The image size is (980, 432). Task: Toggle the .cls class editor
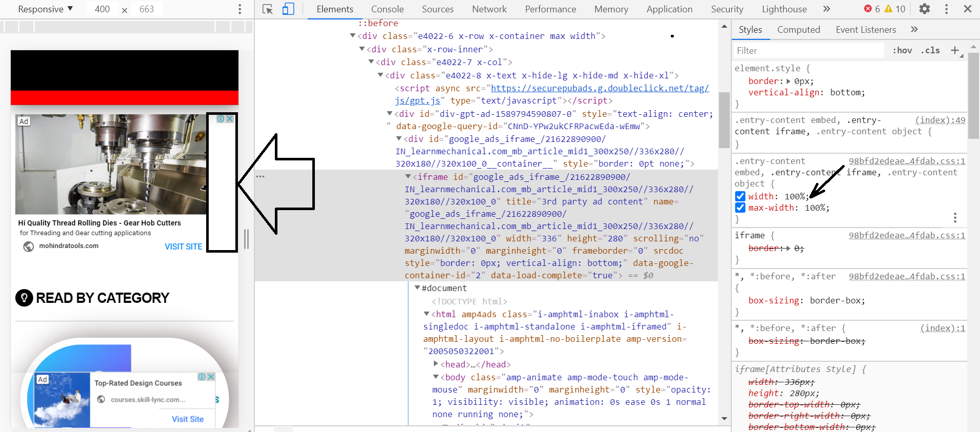(930, 50)
